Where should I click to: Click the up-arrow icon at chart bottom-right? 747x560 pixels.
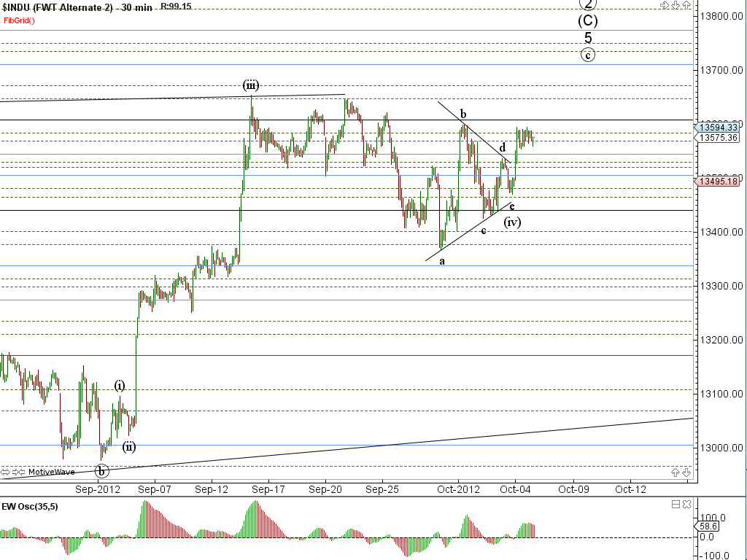coord(676,472)
